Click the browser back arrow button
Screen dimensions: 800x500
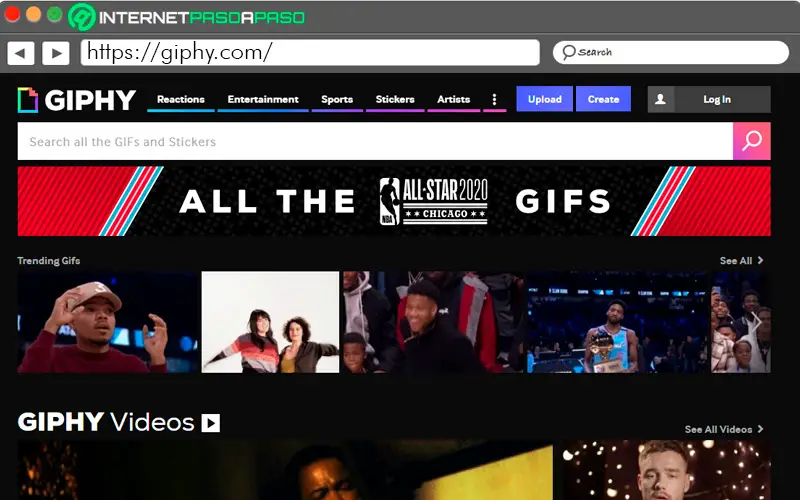click(x=21, y=53)
